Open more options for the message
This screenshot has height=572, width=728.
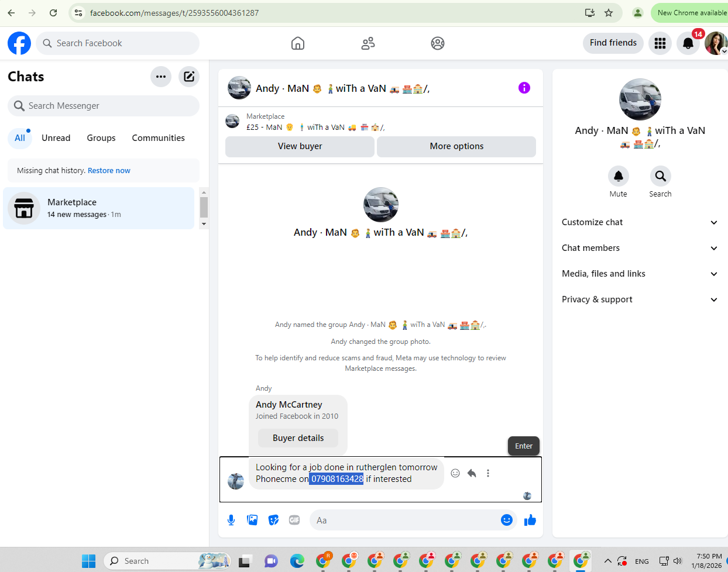(x=488, y=473)
